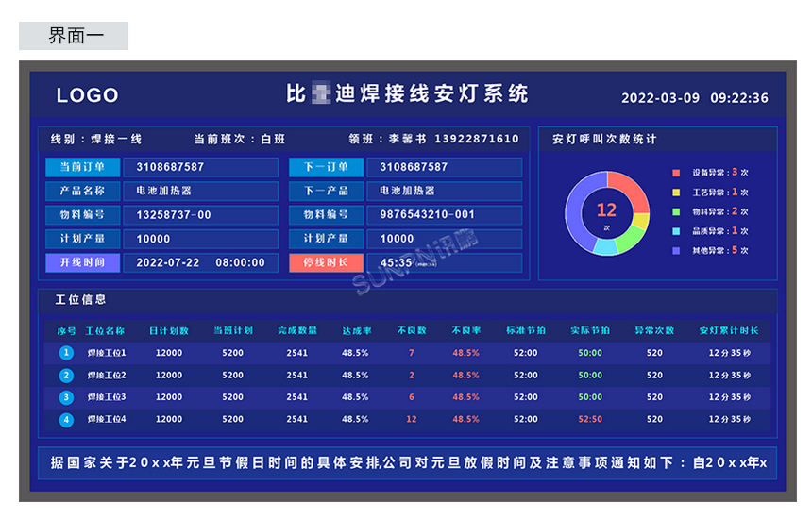
Task: Click the 当前班次：白班 label
Action: (239, 140)
